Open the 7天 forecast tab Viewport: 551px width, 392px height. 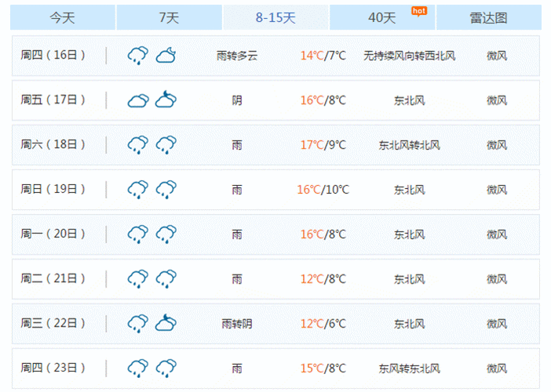click(x=169, y=17)
